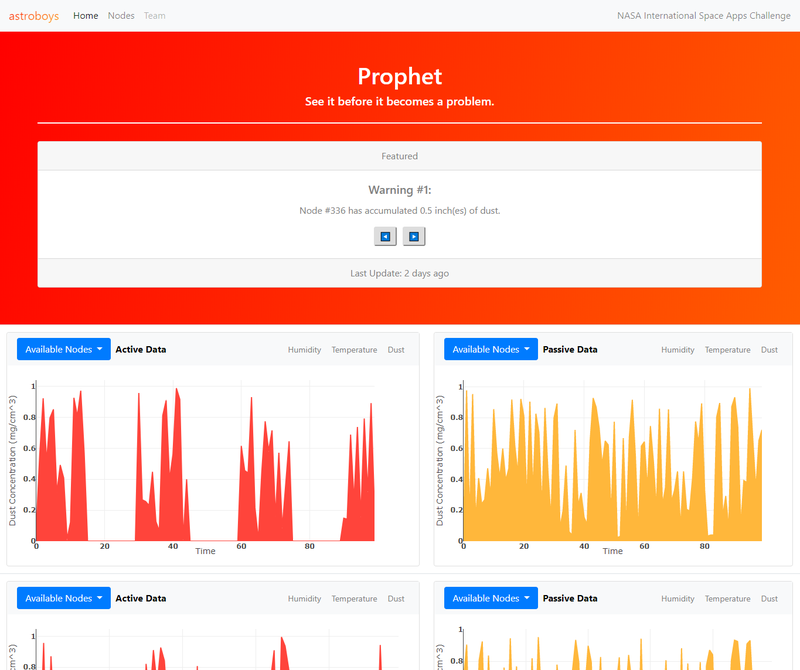The width and height of the screenshot is (800, 670).
Task: Open Available Nodes dropdown in top Active Data
Action: tap(64, 350)
